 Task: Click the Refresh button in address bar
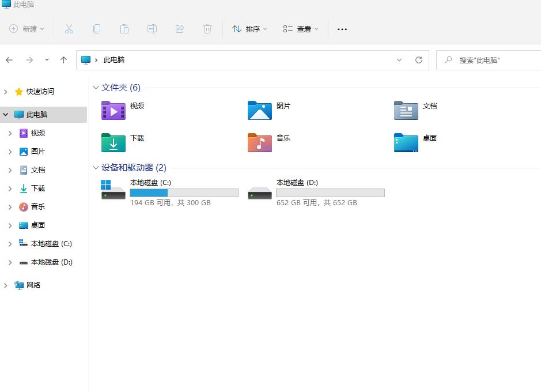(418, 60)
